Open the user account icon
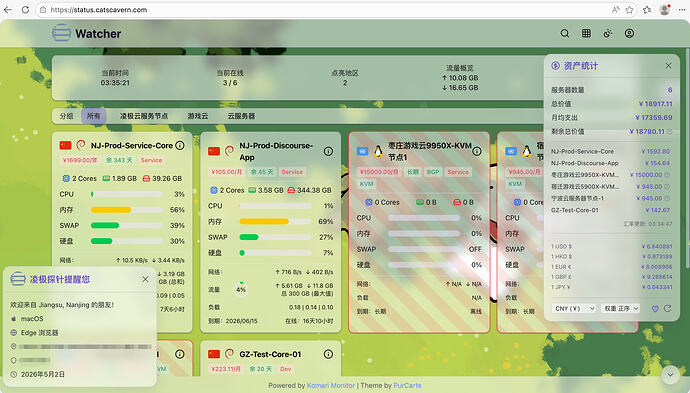This screenshot has width=690, height=393. coord(629,33)
